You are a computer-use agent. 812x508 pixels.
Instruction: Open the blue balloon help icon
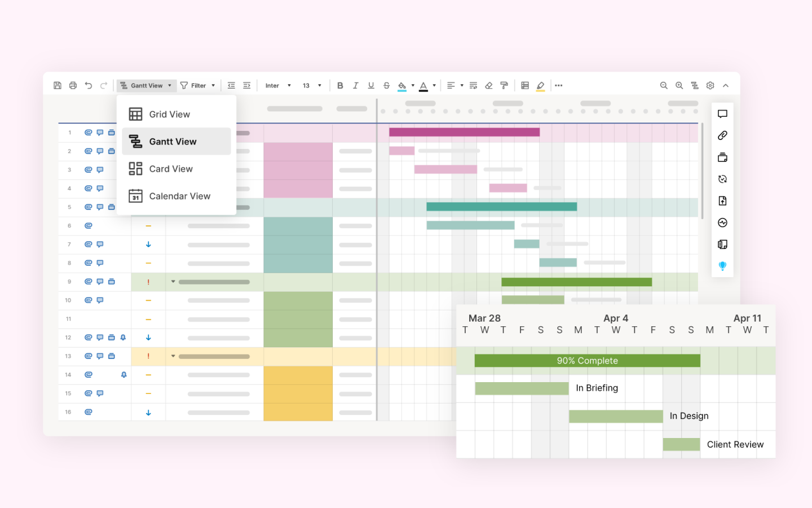pos(722,265)
